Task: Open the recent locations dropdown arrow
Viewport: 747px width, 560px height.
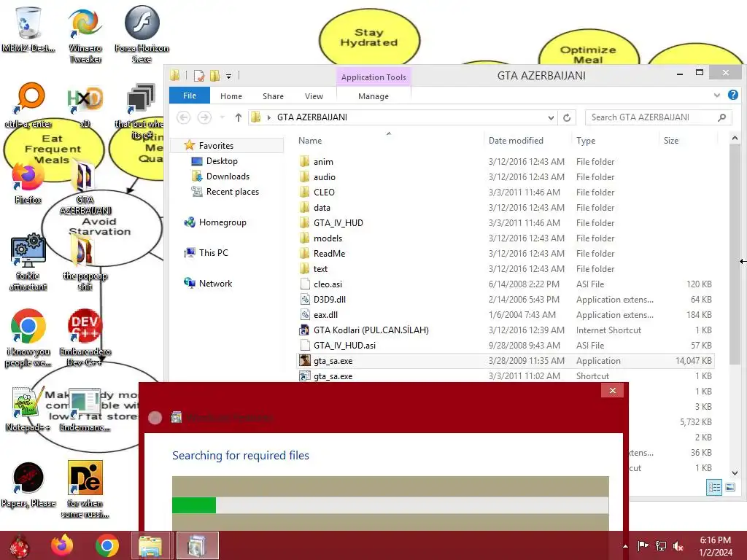Action: 222,117
